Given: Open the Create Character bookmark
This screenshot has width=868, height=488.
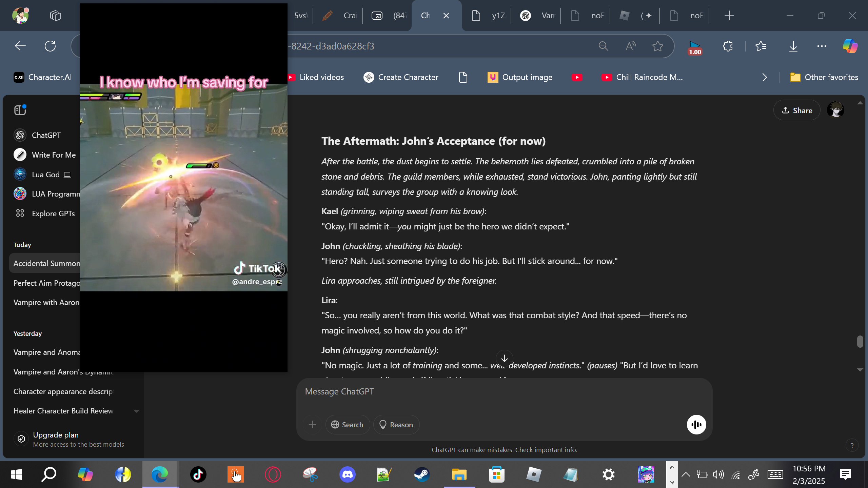Looking at the screenshot, I should tap(401, 77).
